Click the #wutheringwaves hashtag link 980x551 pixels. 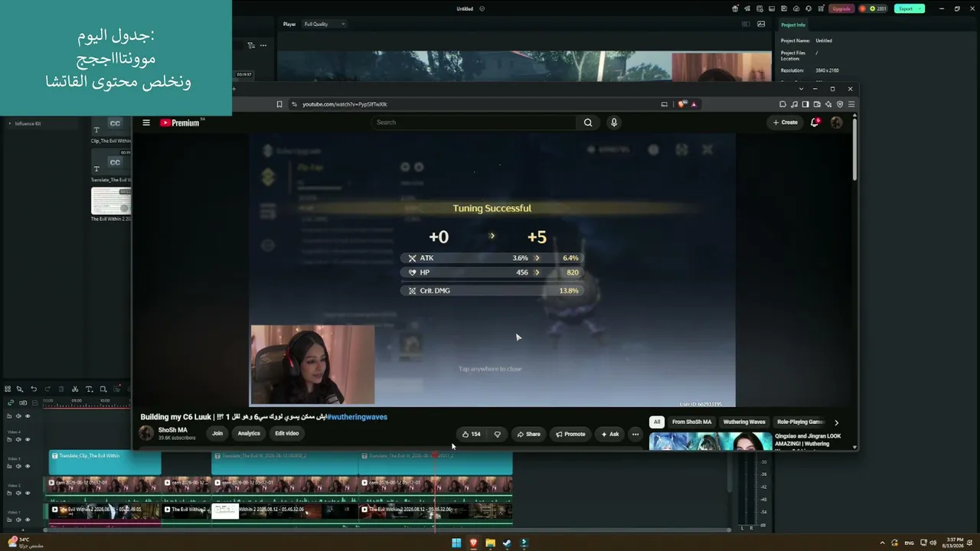(357, 417)
